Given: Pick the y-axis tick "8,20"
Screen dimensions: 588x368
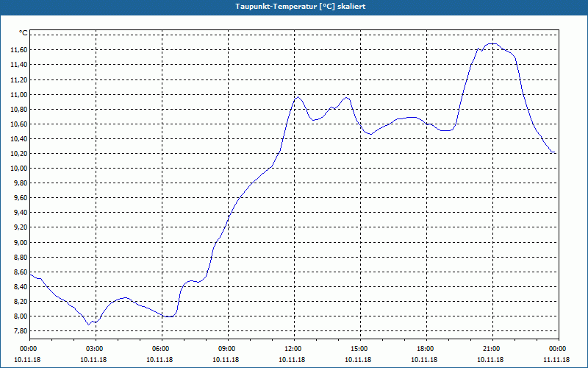Looking at the screenshot, I should coord(21,302).
